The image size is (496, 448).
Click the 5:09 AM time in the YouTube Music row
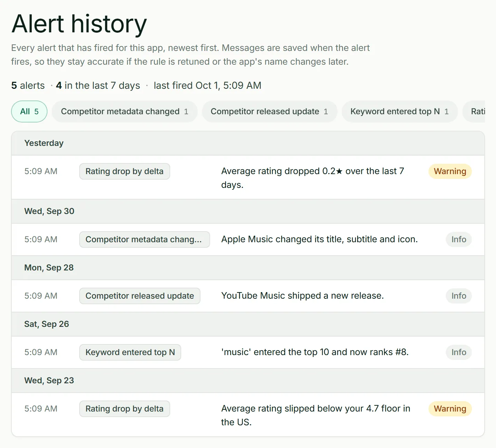41,296
